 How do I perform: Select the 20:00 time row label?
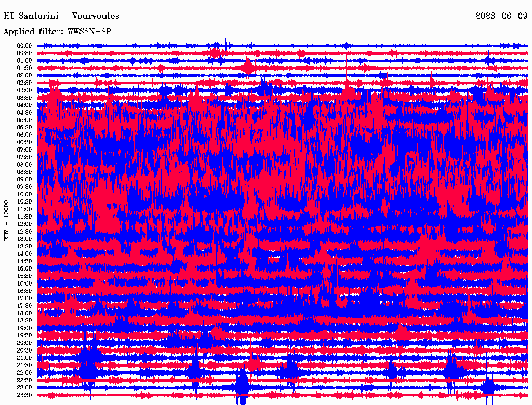pos(24,343)
